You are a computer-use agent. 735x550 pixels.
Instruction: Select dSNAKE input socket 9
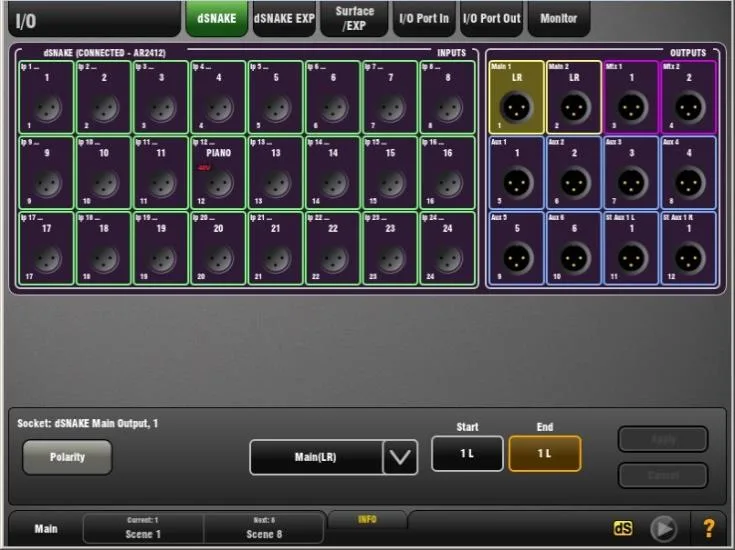click(x=46, y=173)
